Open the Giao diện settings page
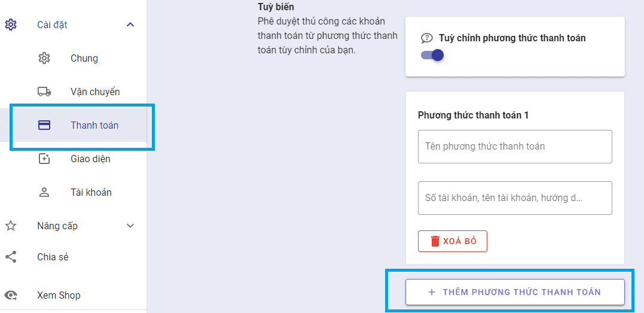The image size is (644, 313). (90, 159)
